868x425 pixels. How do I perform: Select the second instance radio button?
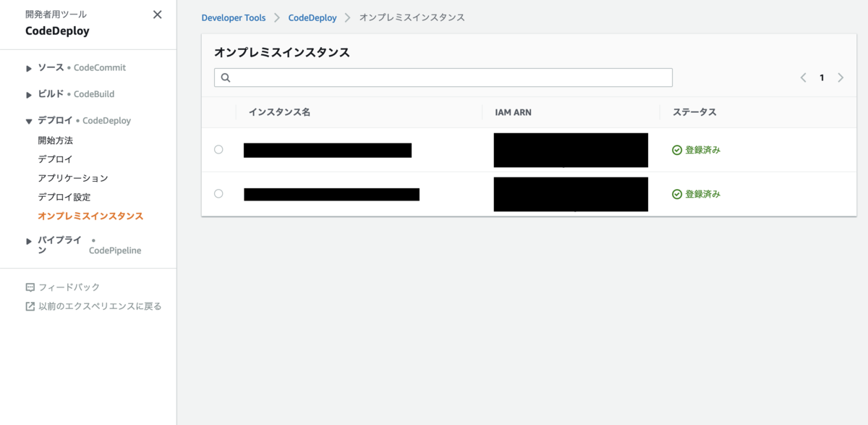pyautogui.click(x=218, y=194)
